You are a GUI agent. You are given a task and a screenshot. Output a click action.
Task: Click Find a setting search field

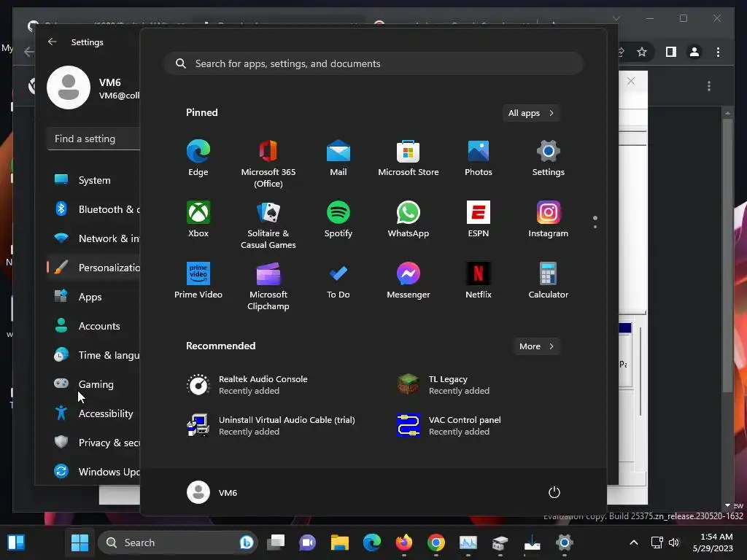(94, 139)
